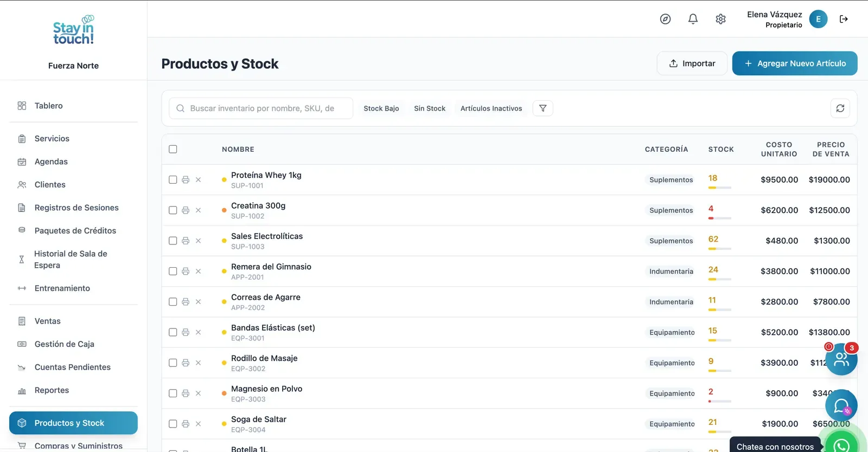Viewport: 868px width, 452px height.
Task: Delete the Creatina 300g row
Action: tap(198, 210)
